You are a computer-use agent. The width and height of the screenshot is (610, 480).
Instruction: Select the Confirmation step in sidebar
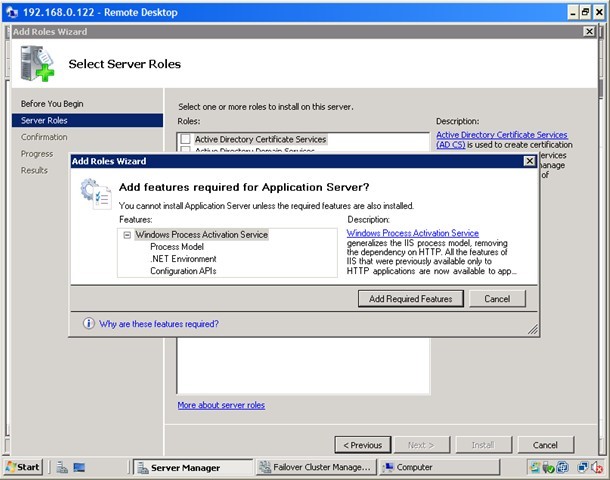click(x=44, y=137)
